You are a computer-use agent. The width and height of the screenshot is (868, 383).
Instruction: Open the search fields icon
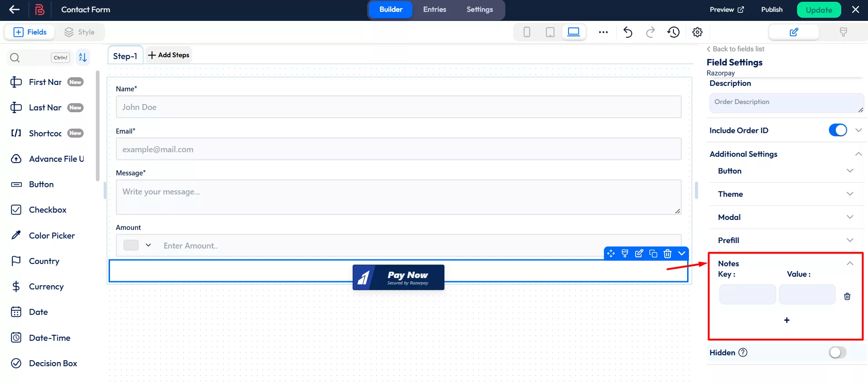15,58
